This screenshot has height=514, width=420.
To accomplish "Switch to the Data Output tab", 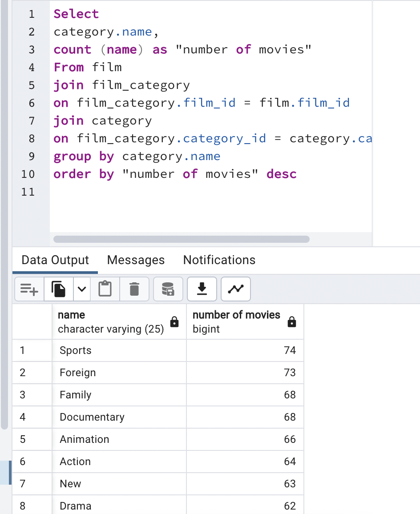I will coord(55,260).
